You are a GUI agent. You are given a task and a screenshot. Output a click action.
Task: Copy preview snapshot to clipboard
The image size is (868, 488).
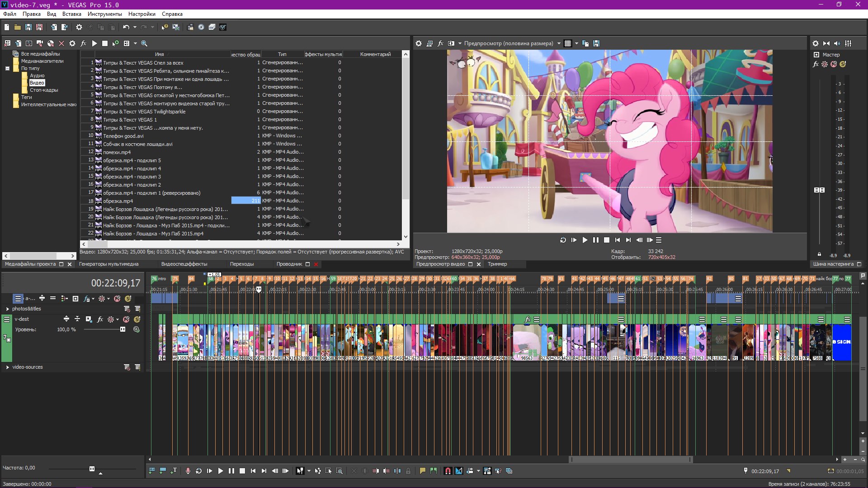585,43
